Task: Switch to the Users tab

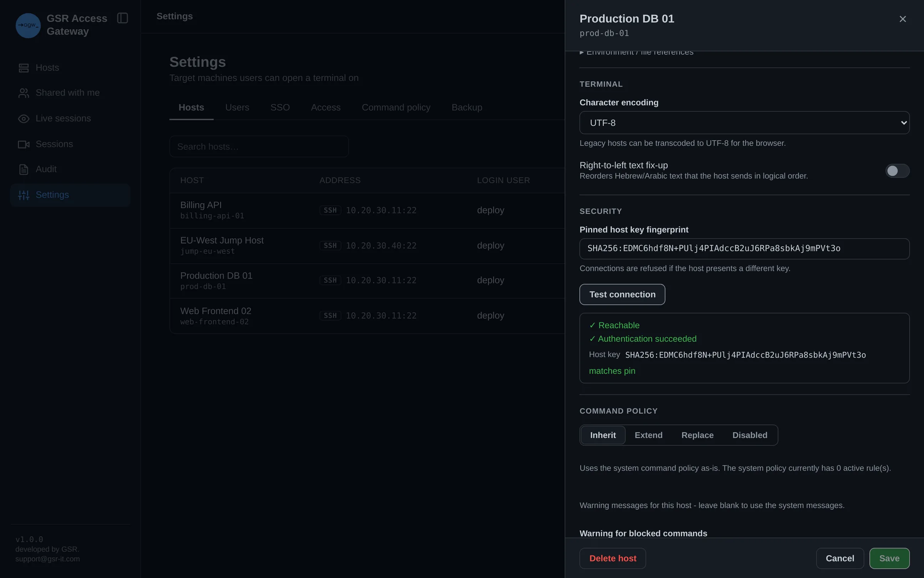Action: (x=237, y=108)
